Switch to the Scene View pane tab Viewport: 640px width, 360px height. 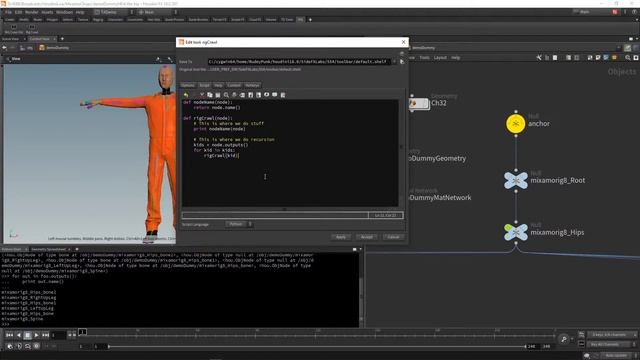[x=11, y=39]
